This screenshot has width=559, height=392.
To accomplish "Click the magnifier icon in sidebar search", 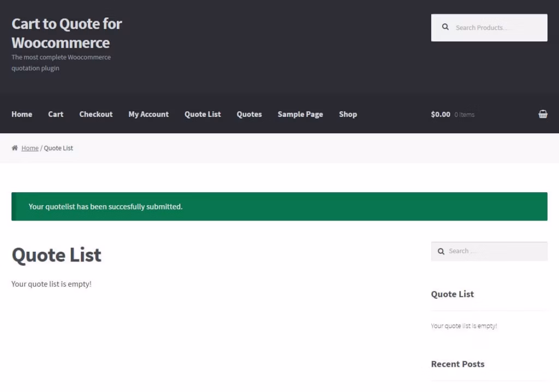I will click(441, 252).
